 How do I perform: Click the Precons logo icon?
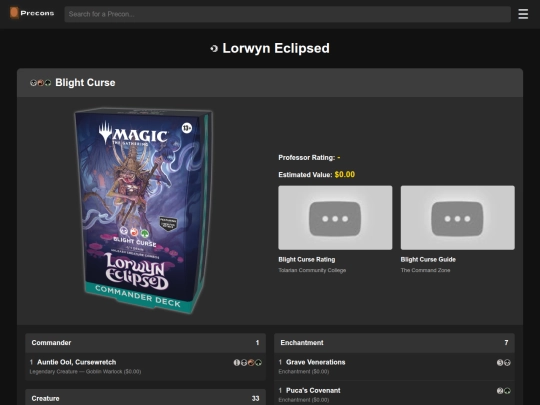pyautogui.click(x=14, y=13)
